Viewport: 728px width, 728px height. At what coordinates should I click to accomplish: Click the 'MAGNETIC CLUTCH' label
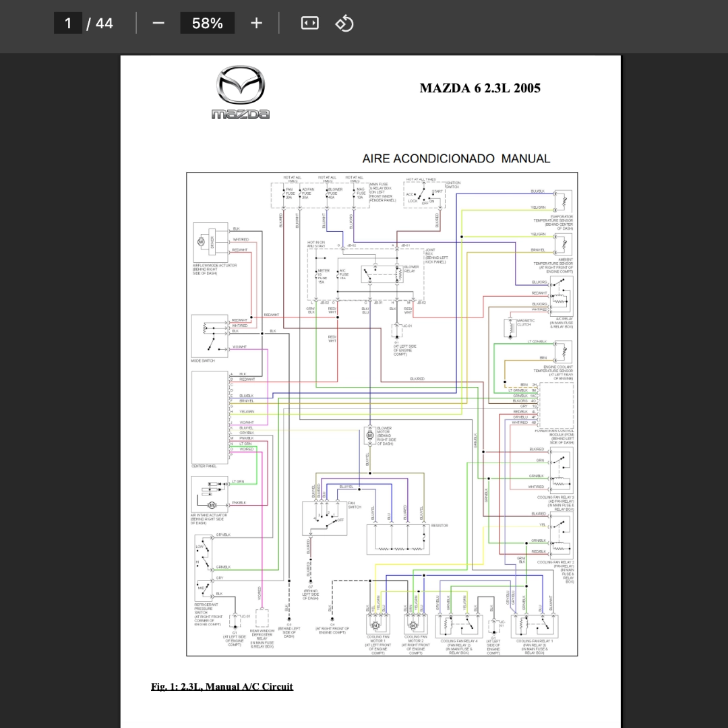coord(526,323)
